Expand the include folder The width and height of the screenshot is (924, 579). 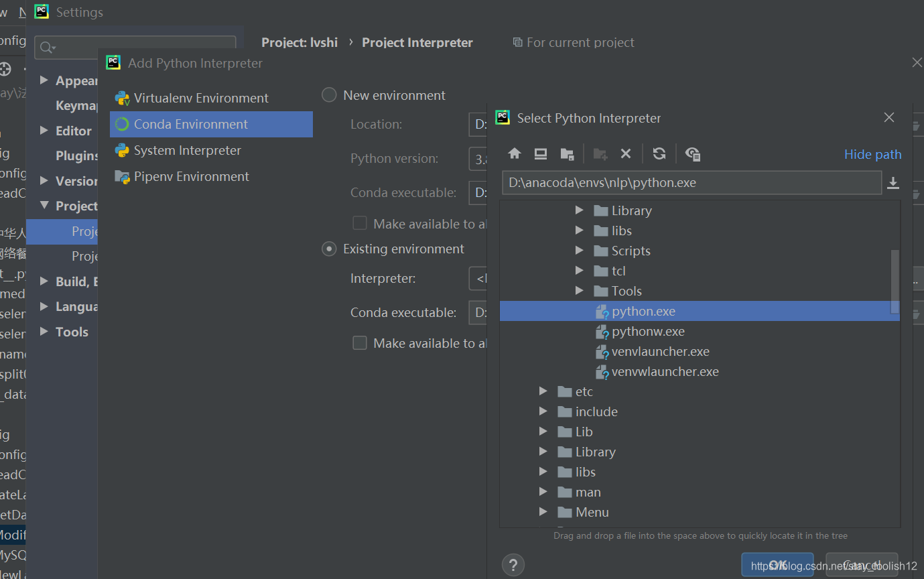point(543,411)
